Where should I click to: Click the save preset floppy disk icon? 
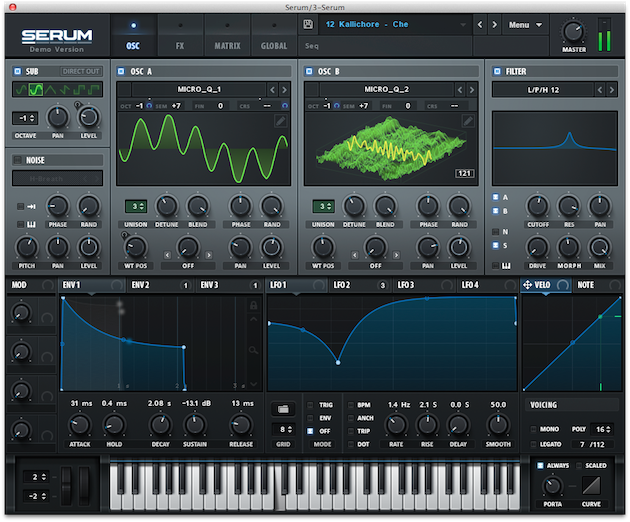pos(308,25)
